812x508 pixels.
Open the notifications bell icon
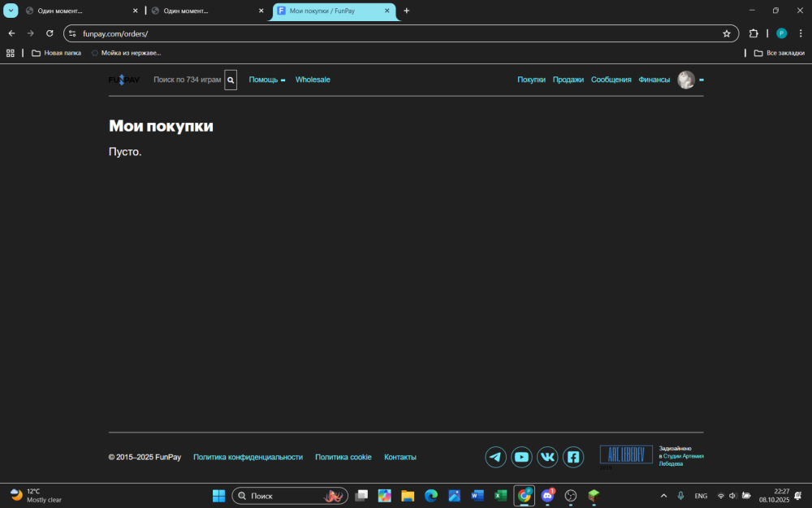798,496
